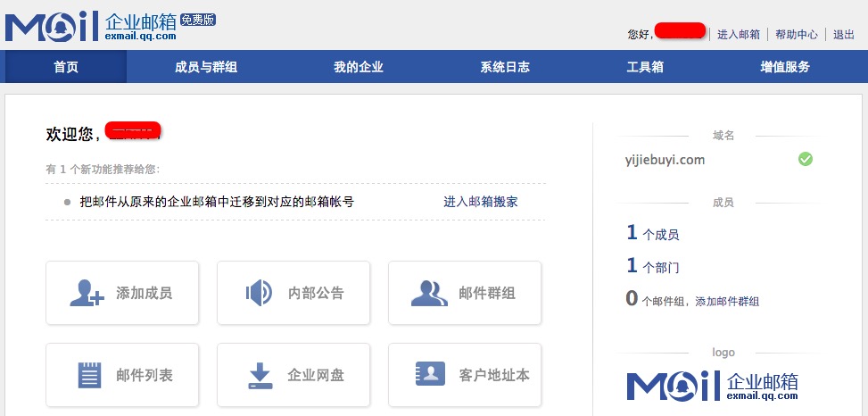The height and width of the screenshot is (416, 868).
Task: Click the 有 1 个新功能推荐给您 text
Action: pos(103,169)
